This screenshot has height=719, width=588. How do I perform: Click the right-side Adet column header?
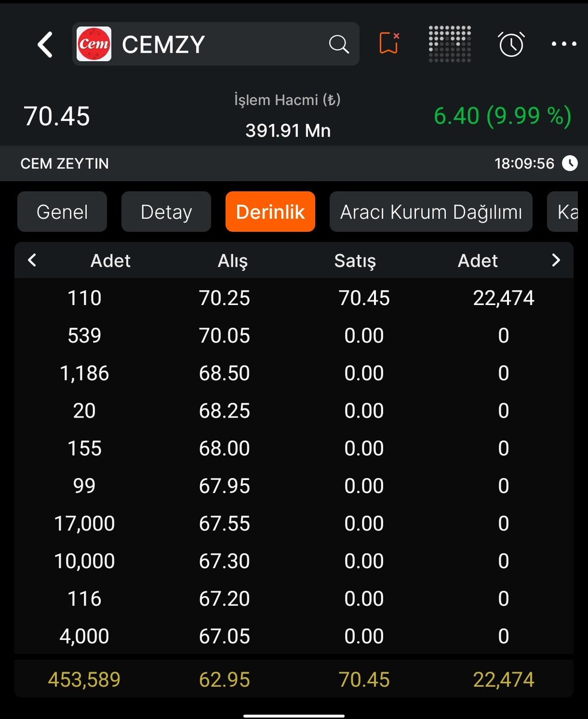click(x=478, y=261)
